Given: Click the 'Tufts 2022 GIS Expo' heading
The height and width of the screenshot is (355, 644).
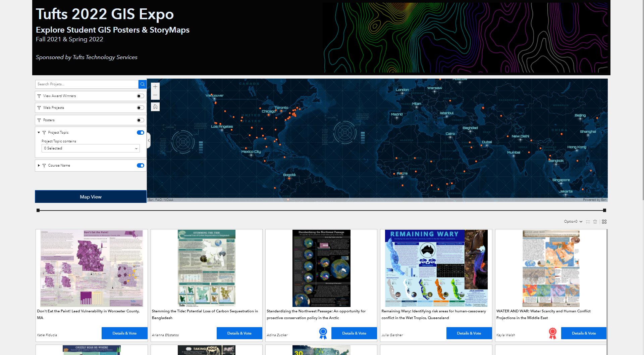Looking at the screenshot, I should 105,14.
